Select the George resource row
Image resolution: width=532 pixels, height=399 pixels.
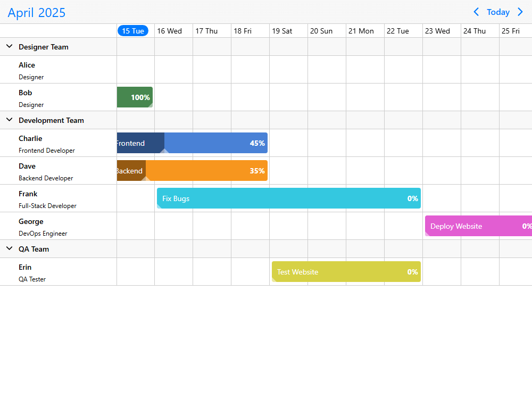(59, 226)
